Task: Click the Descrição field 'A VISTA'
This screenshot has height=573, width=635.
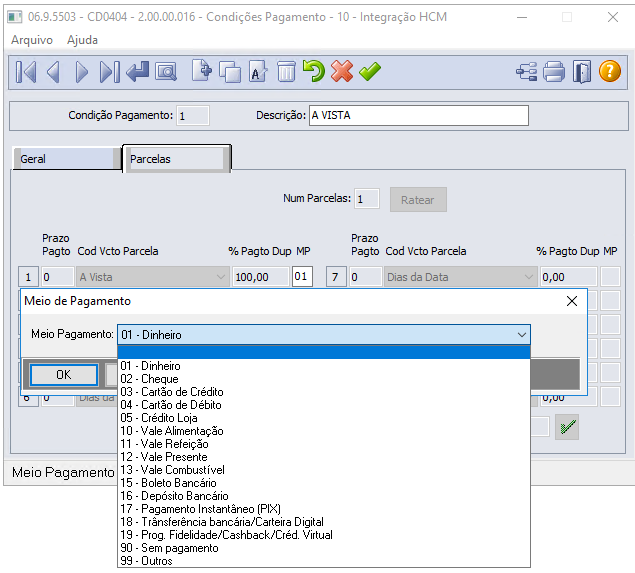Action: (x=419, y=115)
